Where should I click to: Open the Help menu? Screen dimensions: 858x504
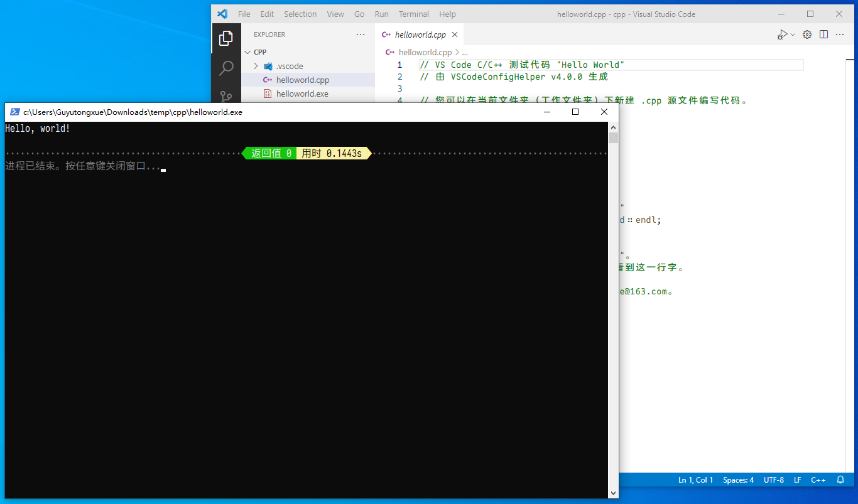click(448, 14)
